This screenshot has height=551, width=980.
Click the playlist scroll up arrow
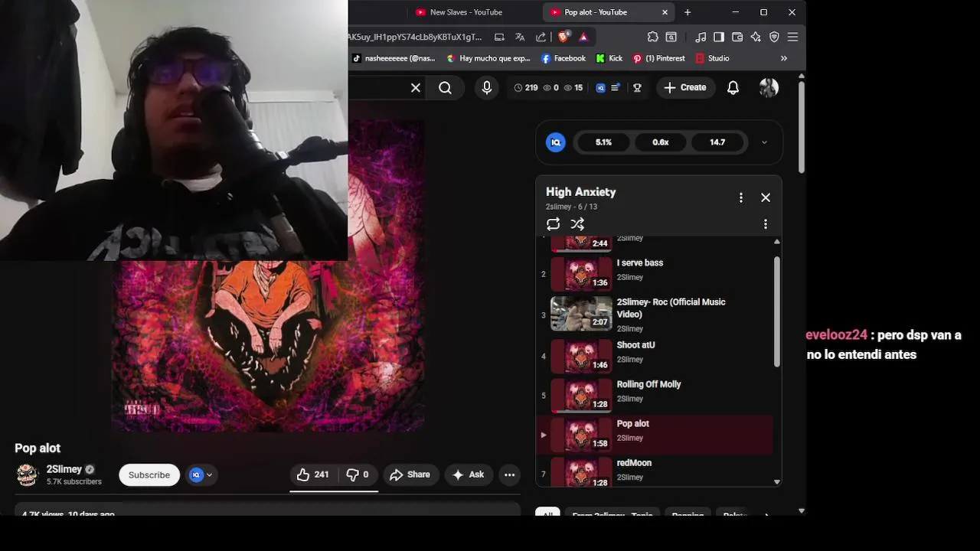[x=777, y=242]
